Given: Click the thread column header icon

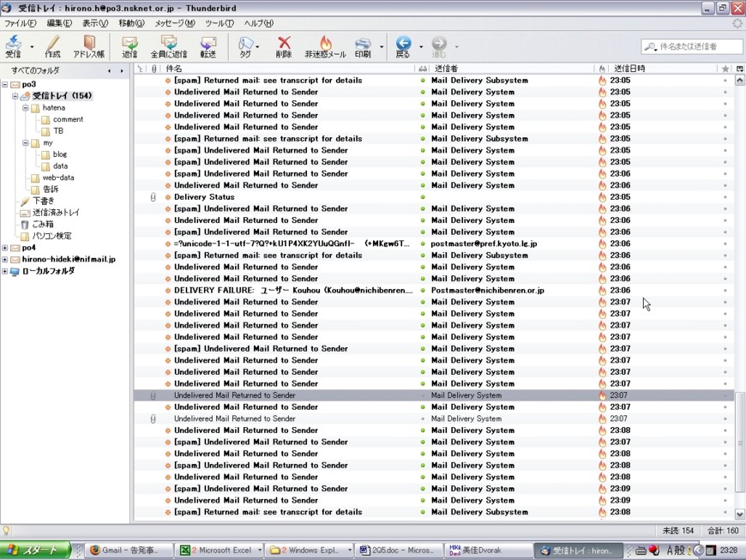Looking at the screenshot, I should click(x=141, y=69).
